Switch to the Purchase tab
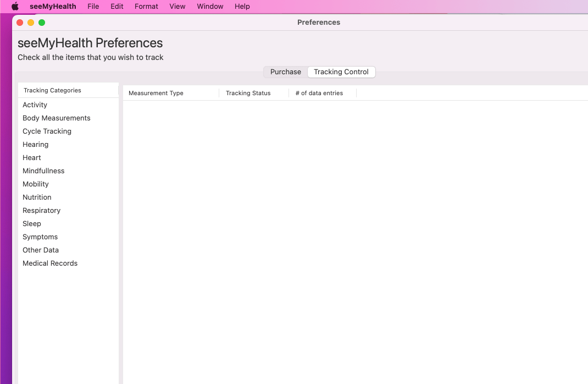Viewport: 588px width, 384px height. 286,72
